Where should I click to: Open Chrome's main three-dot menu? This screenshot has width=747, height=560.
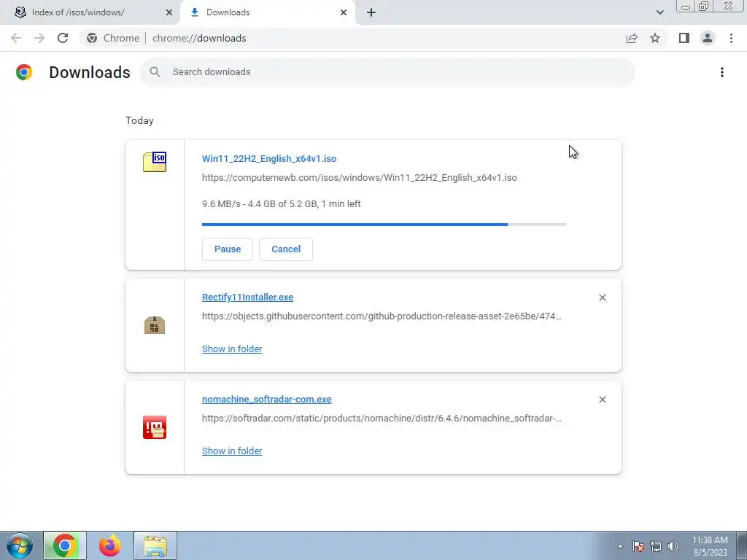point(731,38)
